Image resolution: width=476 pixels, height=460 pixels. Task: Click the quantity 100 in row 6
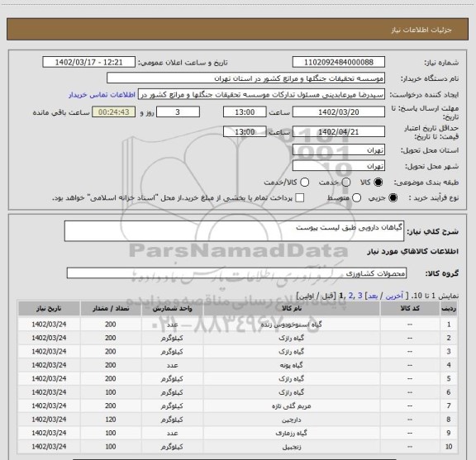[111, 392]
